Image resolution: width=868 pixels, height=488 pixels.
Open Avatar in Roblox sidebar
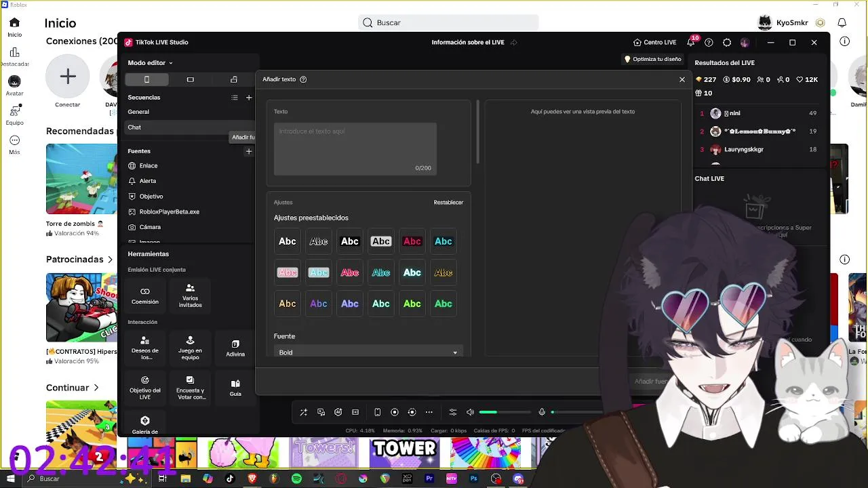pos(14,86)
